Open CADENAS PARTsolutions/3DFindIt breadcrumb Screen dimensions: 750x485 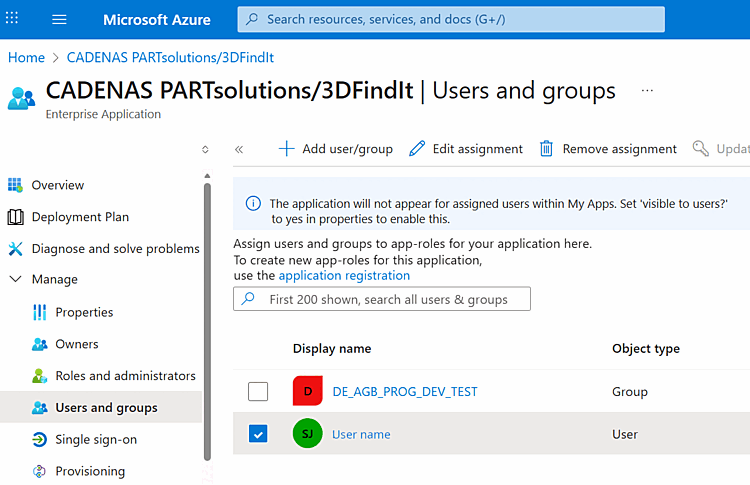click(x=170, y=58)
